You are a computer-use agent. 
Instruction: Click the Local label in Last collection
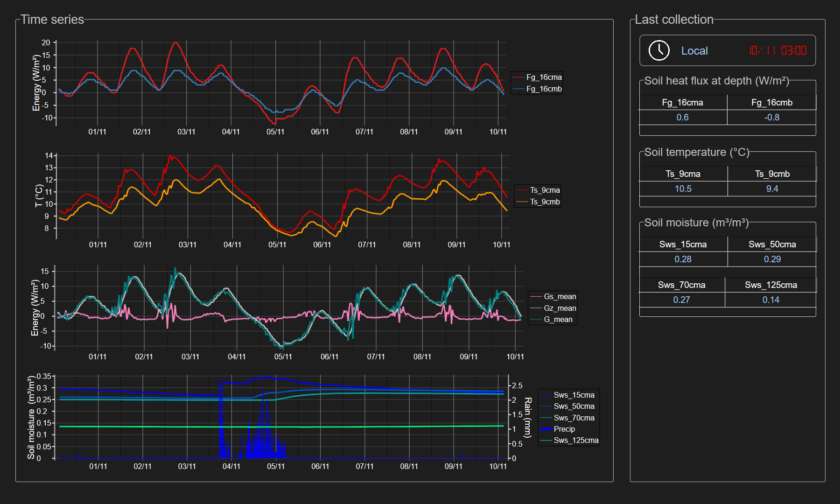click(x=694, y=51)
